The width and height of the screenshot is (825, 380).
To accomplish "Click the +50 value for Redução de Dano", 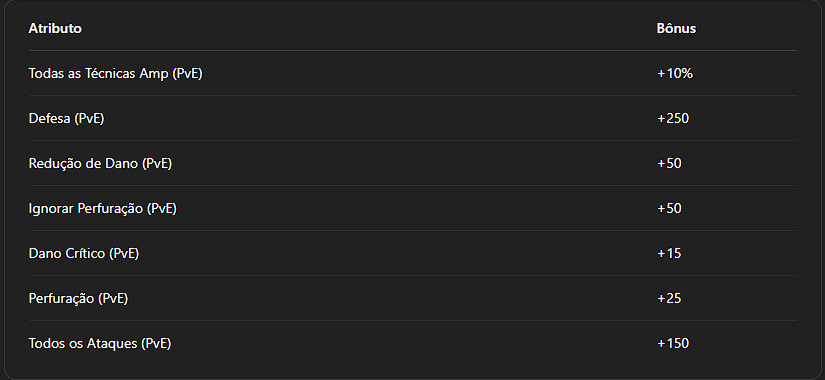I will pos(669,164).
